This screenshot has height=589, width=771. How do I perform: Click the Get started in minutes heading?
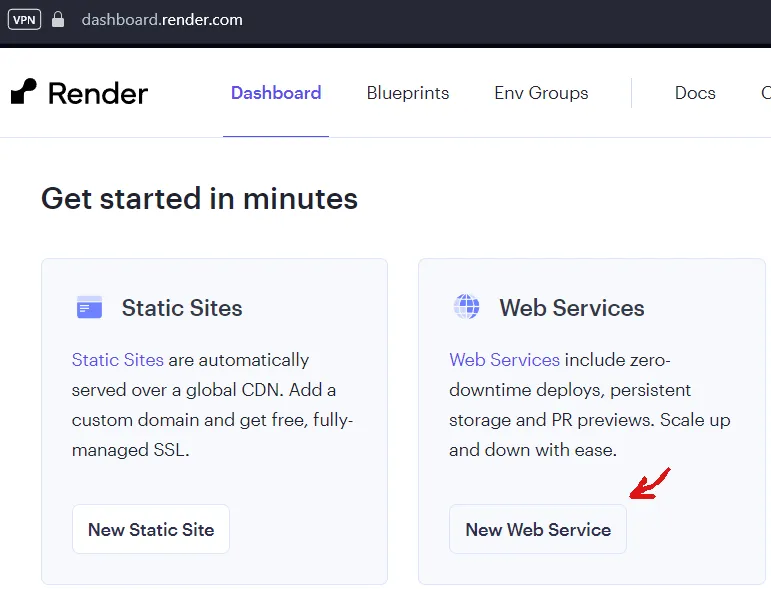click(x=199, y=198)
